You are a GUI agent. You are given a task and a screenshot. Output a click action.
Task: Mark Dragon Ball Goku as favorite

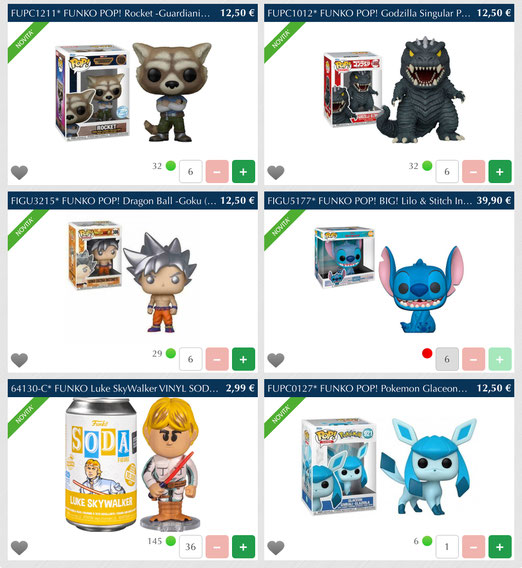click(19, 360)
